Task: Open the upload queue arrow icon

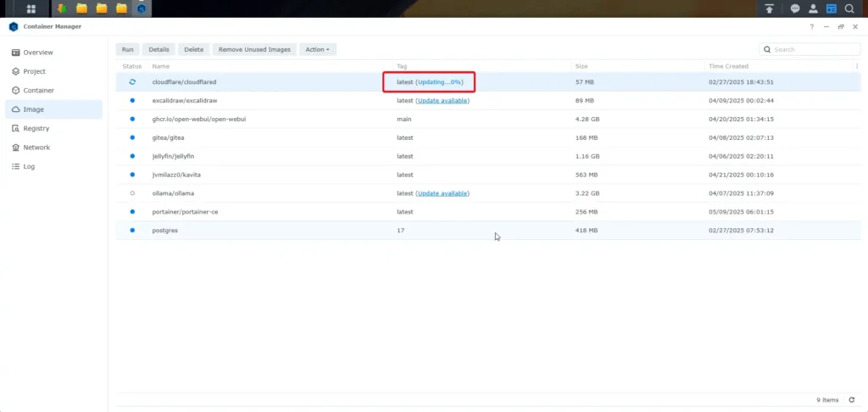Action: pyautogui.click(x=769, y=8)
